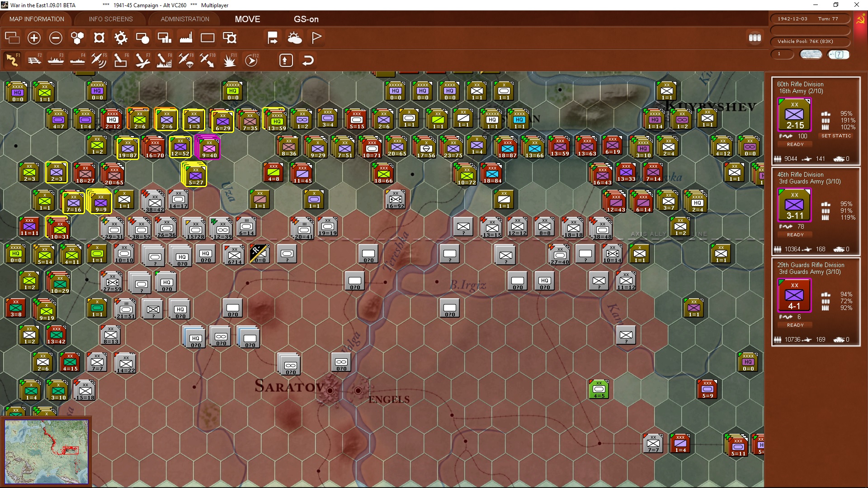This screenshot has width=868, height=488.
Task: Click the undo move arrow icon
Action: tap(308, 60)
